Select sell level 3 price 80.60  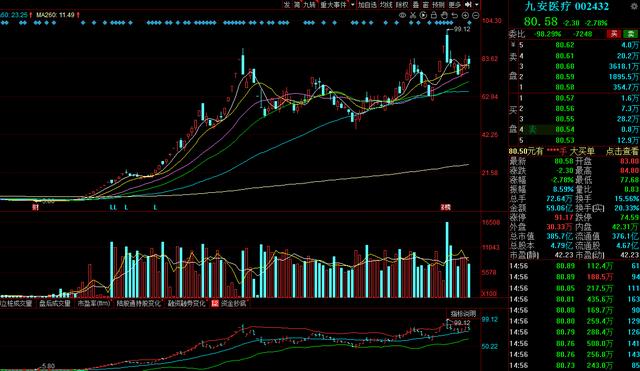point(565,66)
